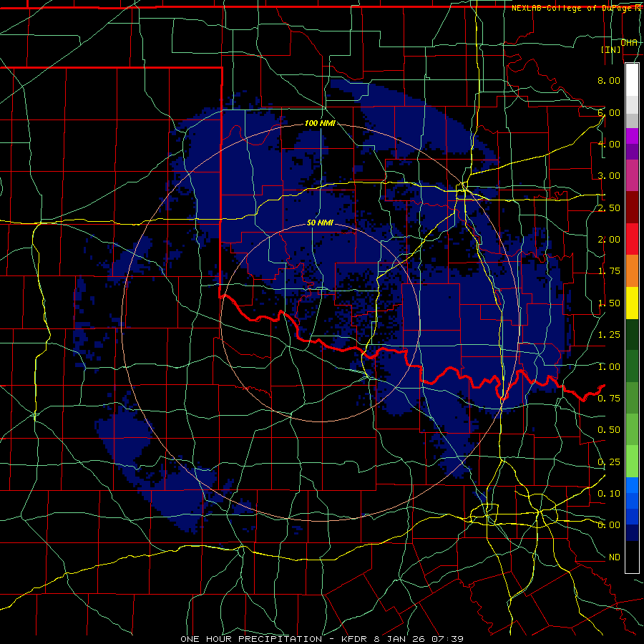Click the 1.50 legend value
This screenshot has height=644, width=644.
tap(609, 303)
